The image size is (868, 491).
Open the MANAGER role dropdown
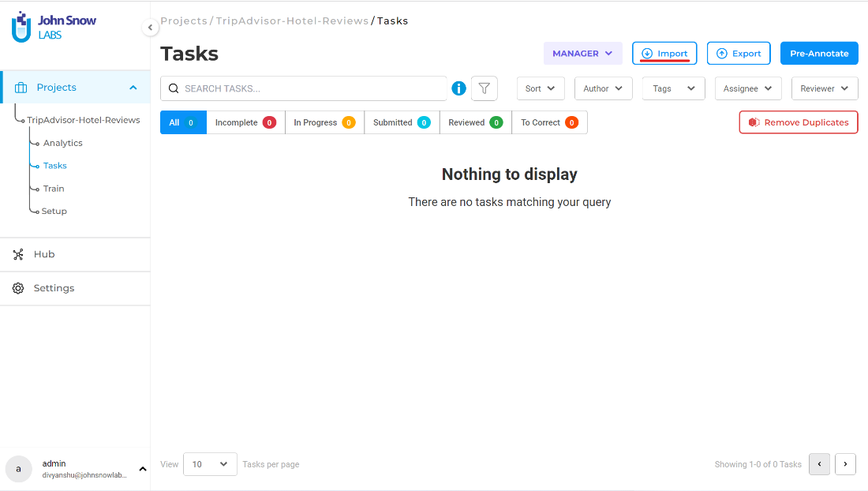click(583, 53)
